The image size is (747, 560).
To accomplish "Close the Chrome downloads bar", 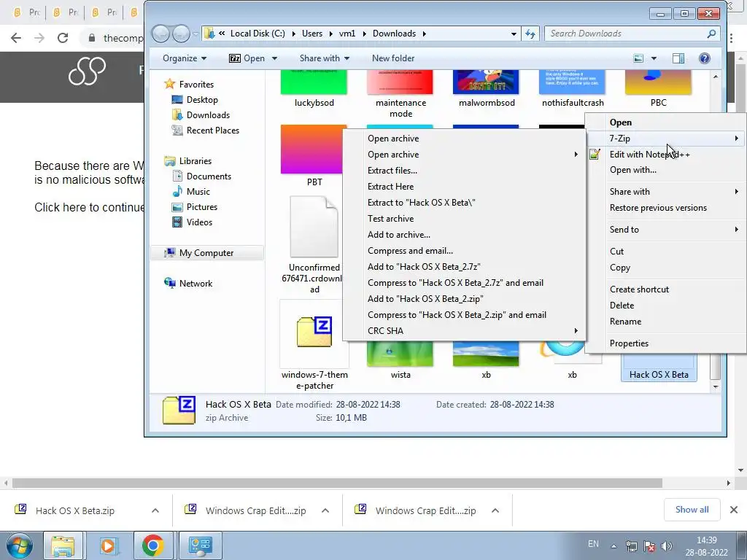I will pos(734,510).
